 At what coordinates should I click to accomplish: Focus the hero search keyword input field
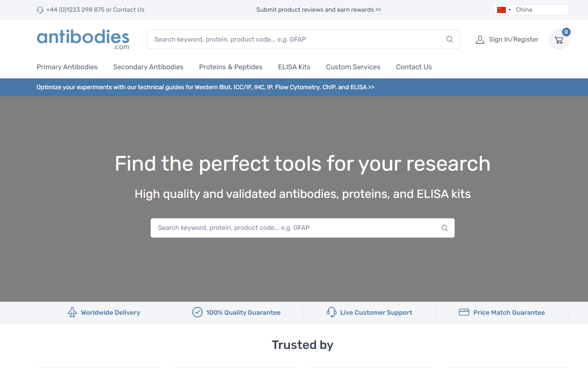(294, 228)
